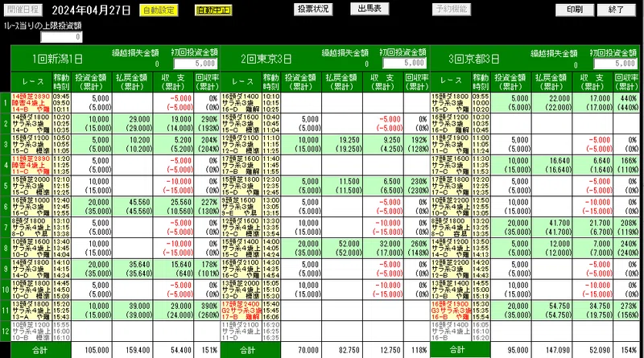Click the 1レース当りの上限投資額 input field
Image resolution: width=644 pixels, height=358 pixels.
62,37
